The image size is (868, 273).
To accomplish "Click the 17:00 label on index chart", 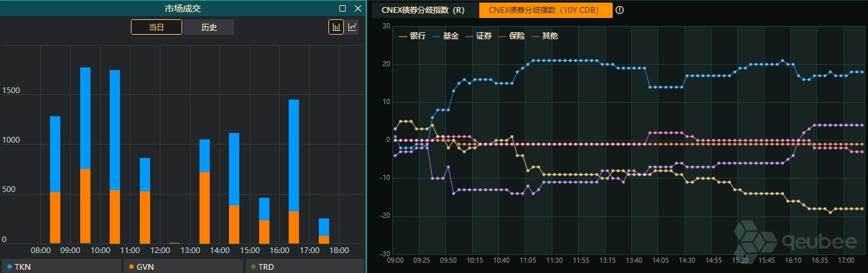I will (847, 261).
